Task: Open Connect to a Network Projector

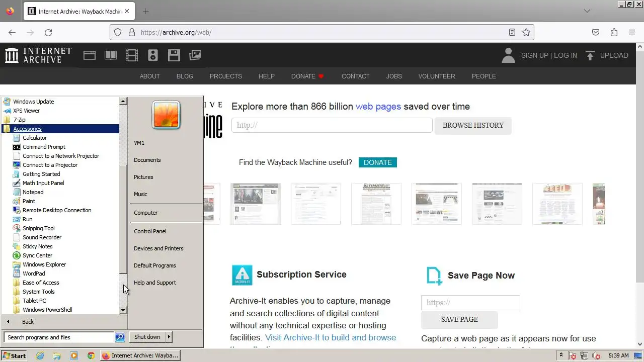Action: click(x=60, y=156)
